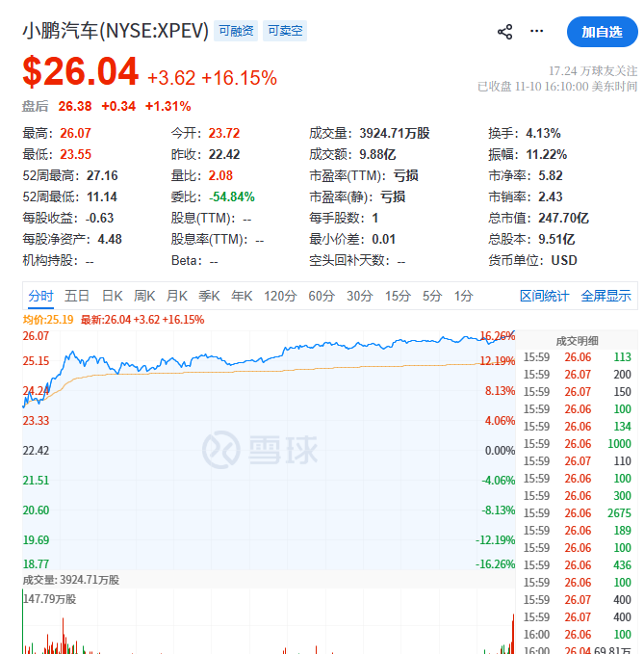Click the 加自选 button
The image size is (644, 654).
tap(602, 32)
